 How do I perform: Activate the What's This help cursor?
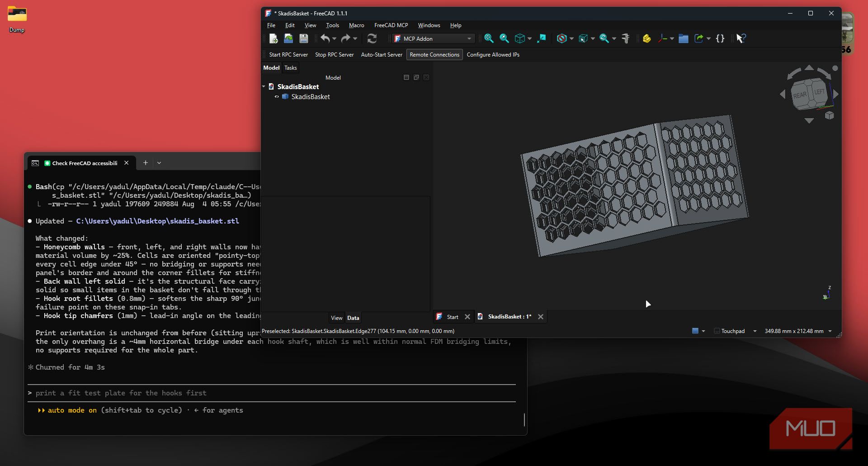(741, 39)
